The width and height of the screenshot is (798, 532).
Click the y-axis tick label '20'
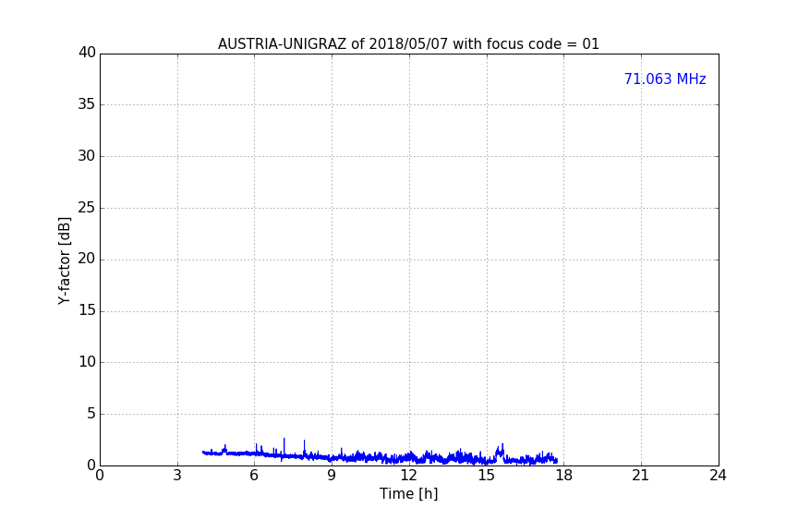[x=87, y=259]
